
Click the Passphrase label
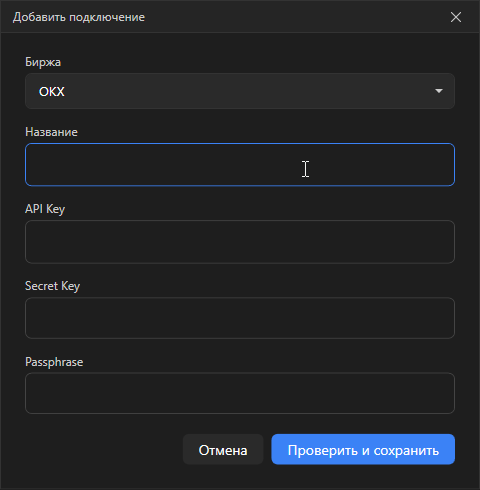54,362
